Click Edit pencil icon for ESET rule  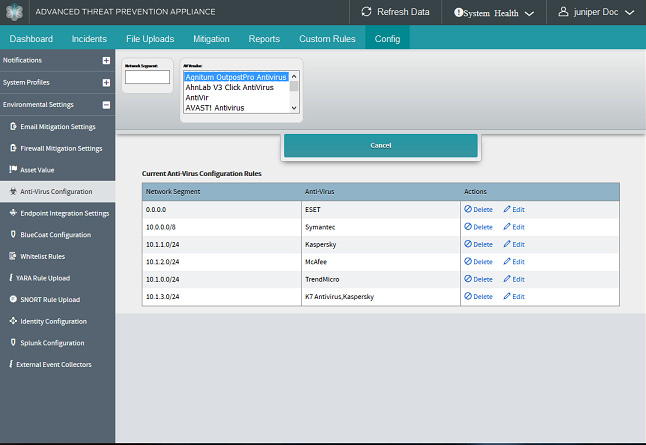point(507,209)
